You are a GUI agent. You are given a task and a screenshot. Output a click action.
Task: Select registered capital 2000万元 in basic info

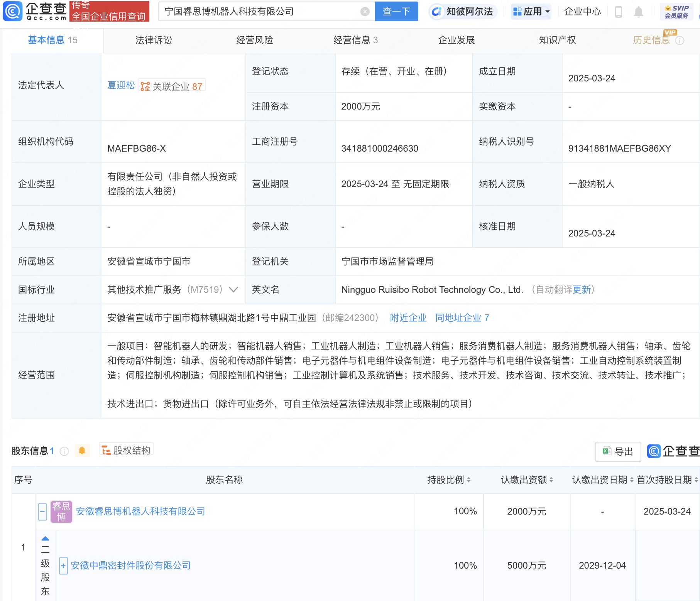coord(360,106)
